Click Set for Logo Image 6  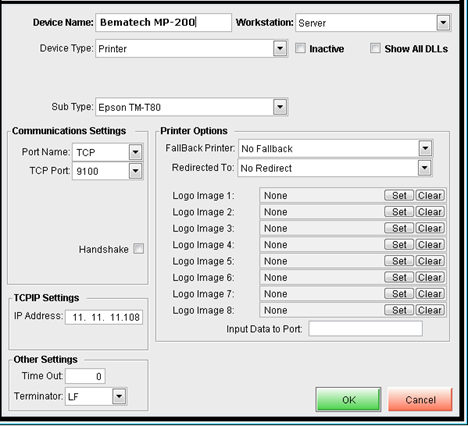[x=399, y=277]
